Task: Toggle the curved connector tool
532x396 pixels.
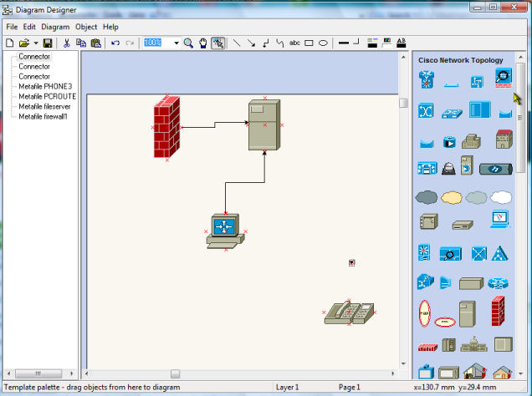Action: click(280, 43)
